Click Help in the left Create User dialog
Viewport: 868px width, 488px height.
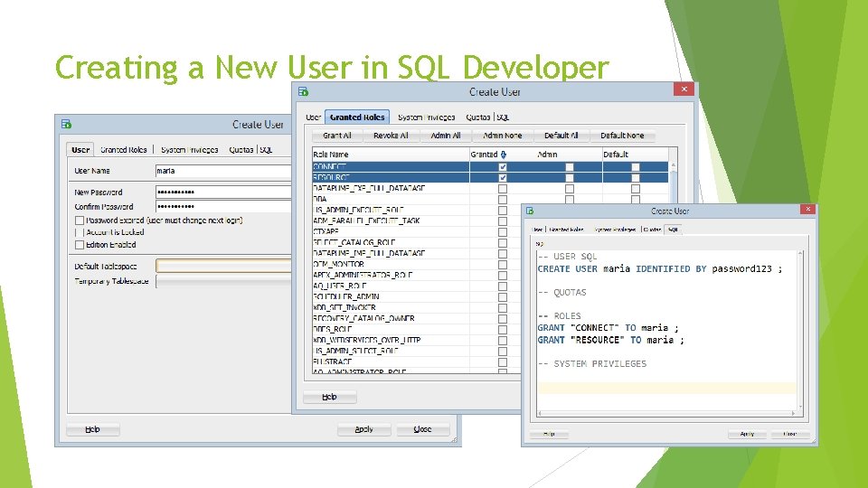pos(92,429)
